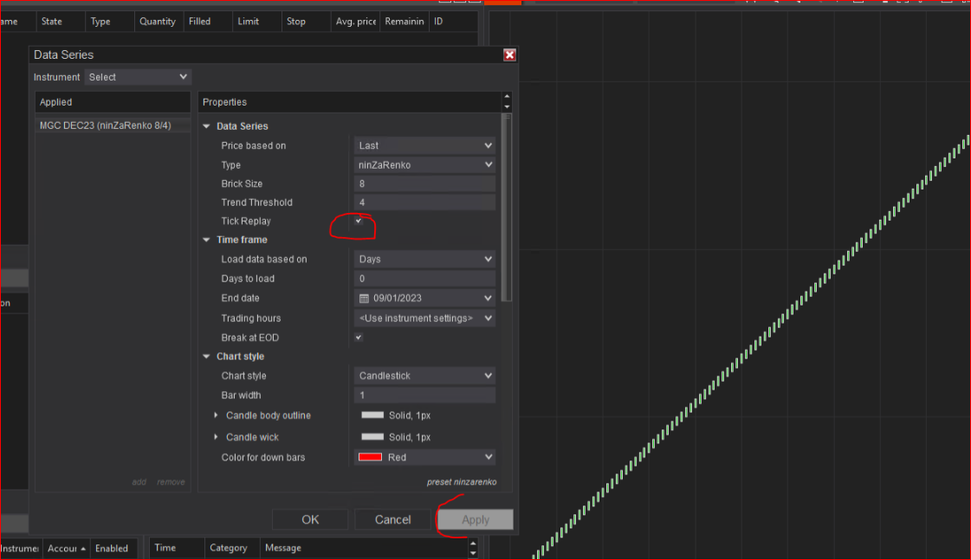This screenshot has width=971, height=560.
Task: Collapse the Data Series section
Action: tap(206, 126)
